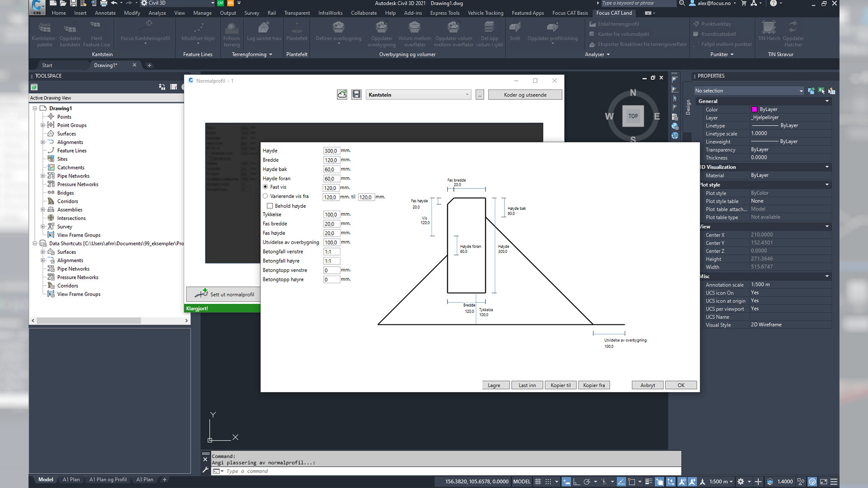Open the Home ribbon tab
Viewport: 868px width, 488px height.
59,13
